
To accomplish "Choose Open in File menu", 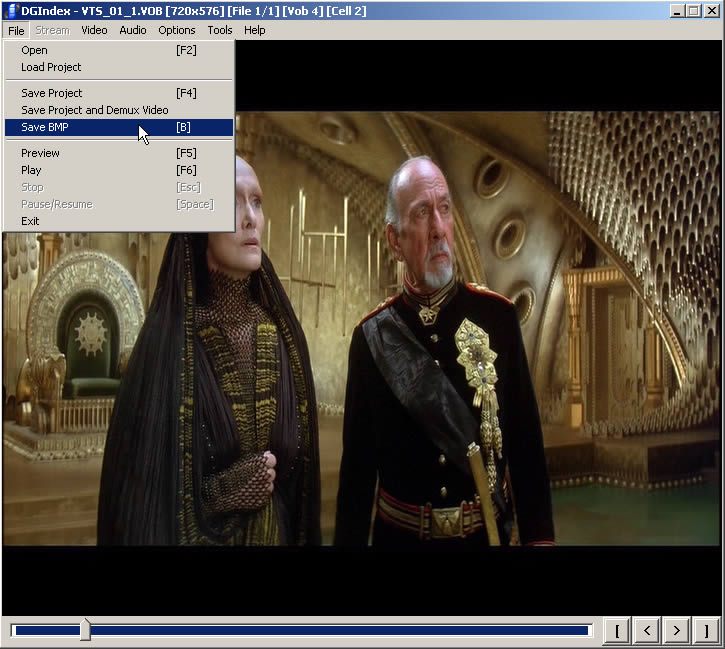I will point(119,50).
